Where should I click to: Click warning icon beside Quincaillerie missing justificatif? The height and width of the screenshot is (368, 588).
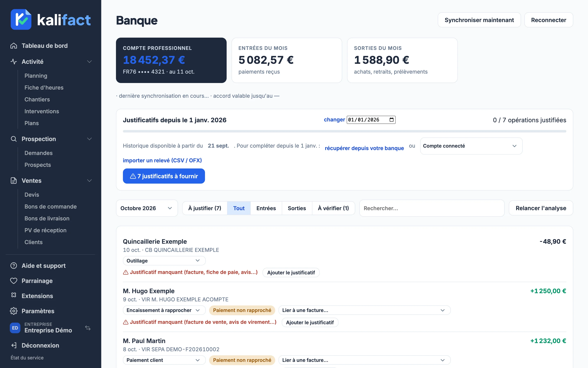pyautogui.click(x=126, y=272)
